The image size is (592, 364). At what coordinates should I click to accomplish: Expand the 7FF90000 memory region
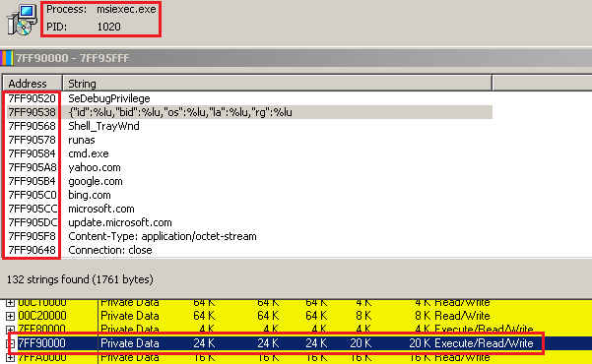tap(11, 343)
